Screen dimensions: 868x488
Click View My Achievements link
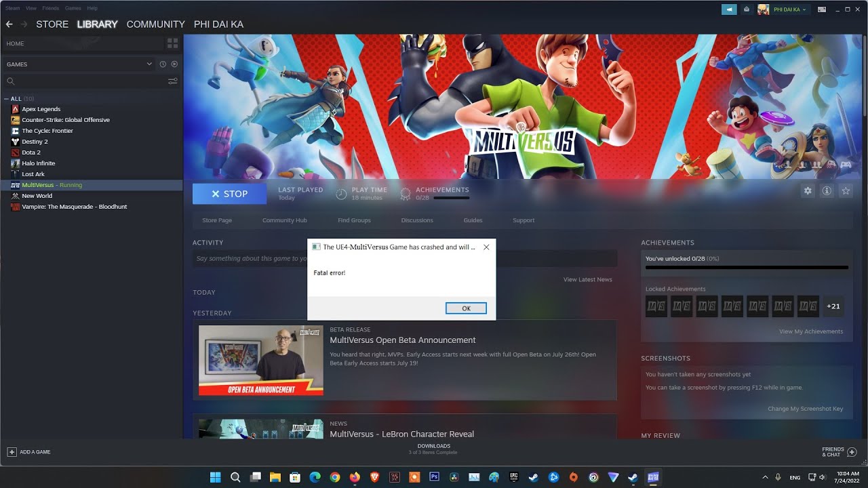(811, 331)
